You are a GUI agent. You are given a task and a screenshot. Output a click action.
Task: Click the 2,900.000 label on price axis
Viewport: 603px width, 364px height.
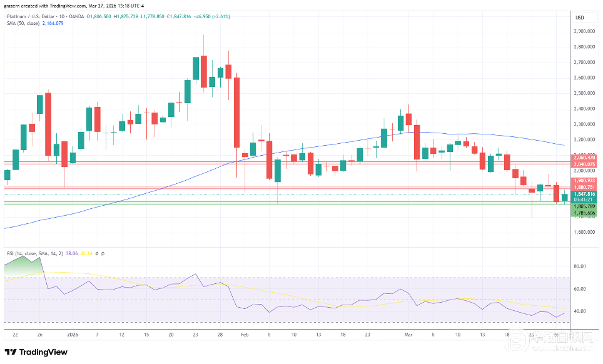click(x=583, y=31)
